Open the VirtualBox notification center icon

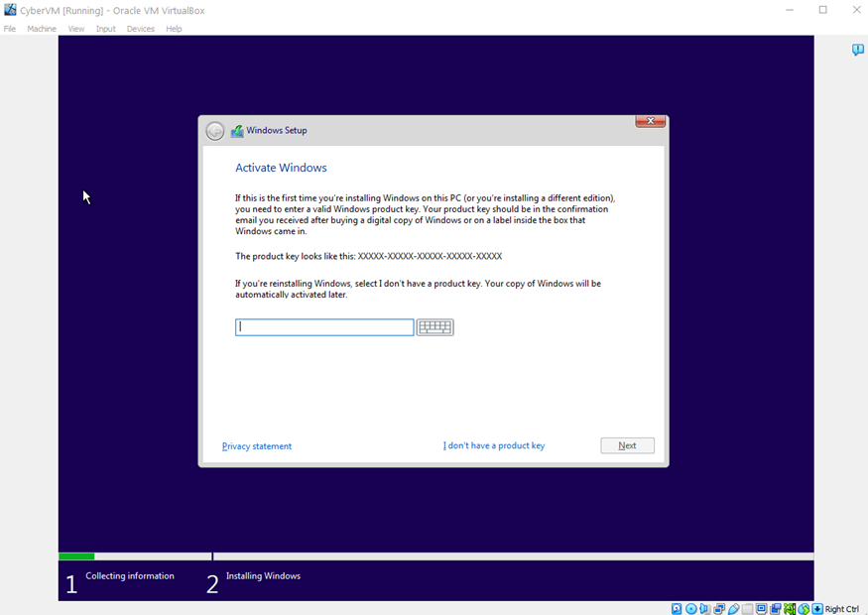(x=857, y=50)
